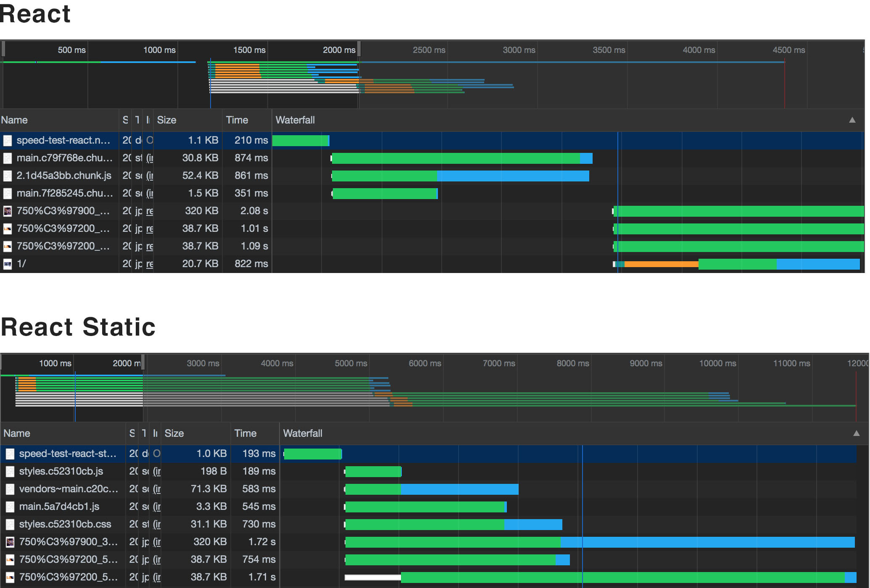Screen dimensions: 870x588
Task: Click the file icon beside 2.1d45a3bb.chunk.js
Action: click(x=8, y=176)
